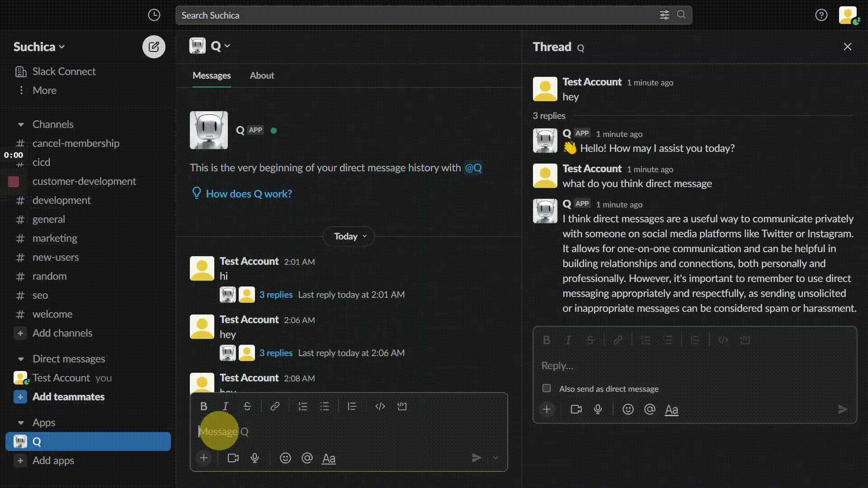The width and height of the screenshot is (868, 488).
Task: Open the Suchica workspace menu
Action: (39, 47)
